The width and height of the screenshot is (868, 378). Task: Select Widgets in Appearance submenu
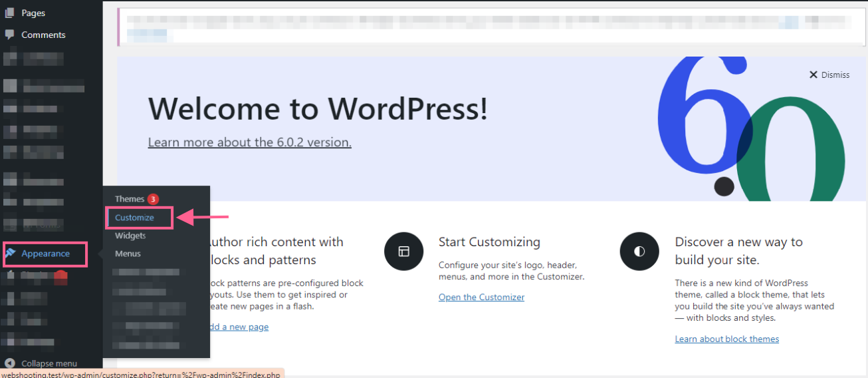coord(130,236)
